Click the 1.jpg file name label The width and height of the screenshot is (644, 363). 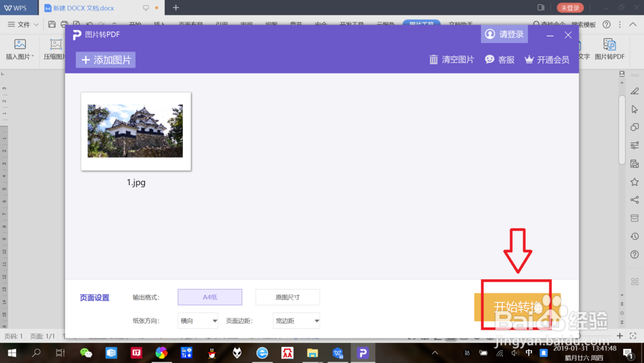point(136,182)
